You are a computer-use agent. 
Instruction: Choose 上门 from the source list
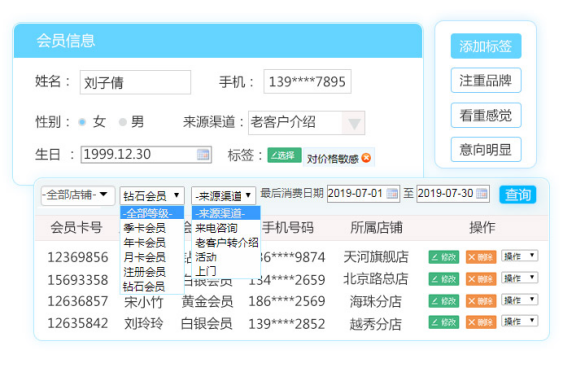coord(226,271)
